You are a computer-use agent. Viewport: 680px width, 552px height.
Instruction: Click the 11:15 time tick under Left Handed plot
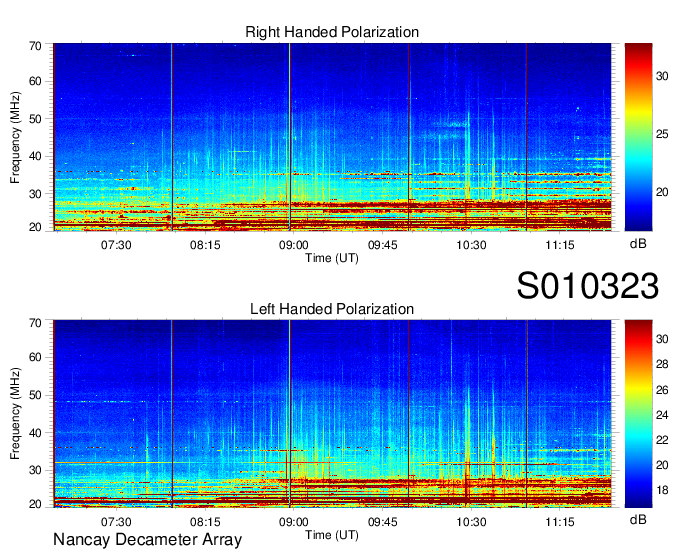click(x=560, y=522)
